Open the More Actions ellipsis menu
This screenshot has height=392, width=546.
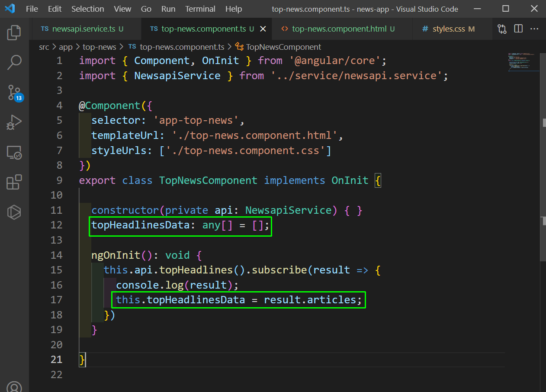pos(535,29)
